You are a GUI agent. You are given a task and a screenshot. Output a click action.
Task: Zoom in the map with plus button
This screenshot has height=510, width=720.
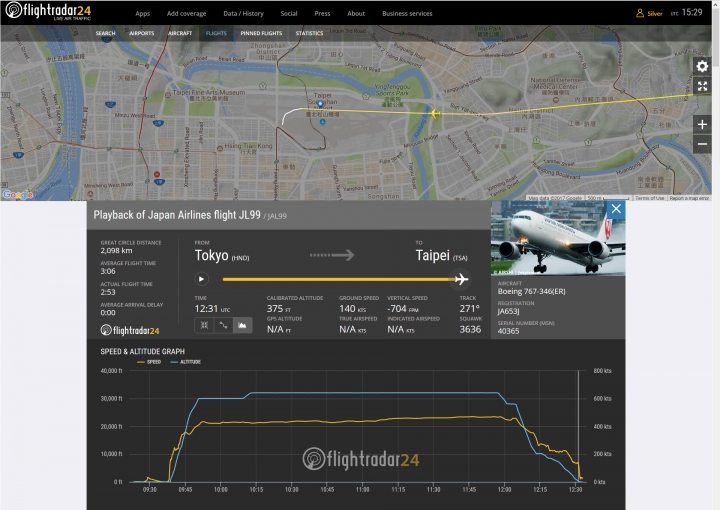pos(702,124)
